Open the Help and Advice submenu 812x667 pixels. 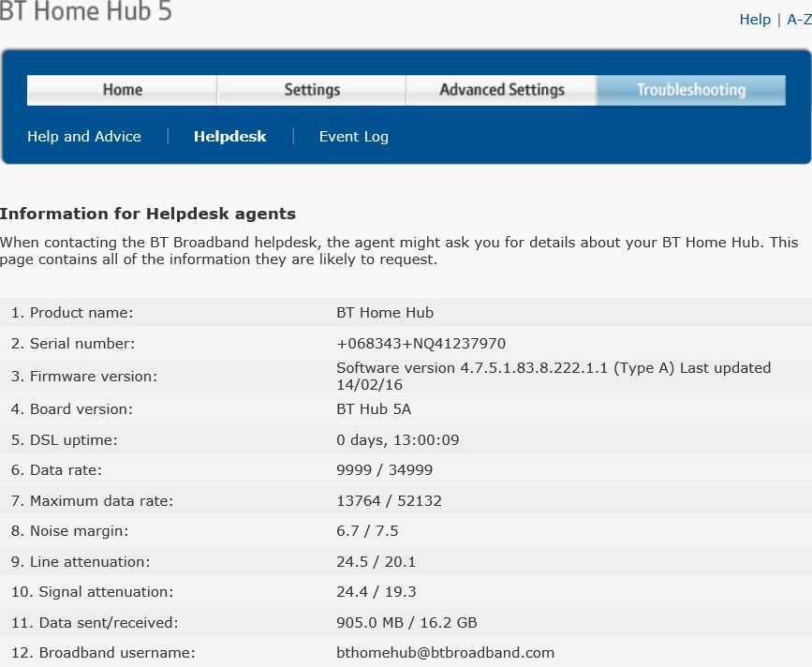pos(84,136)
